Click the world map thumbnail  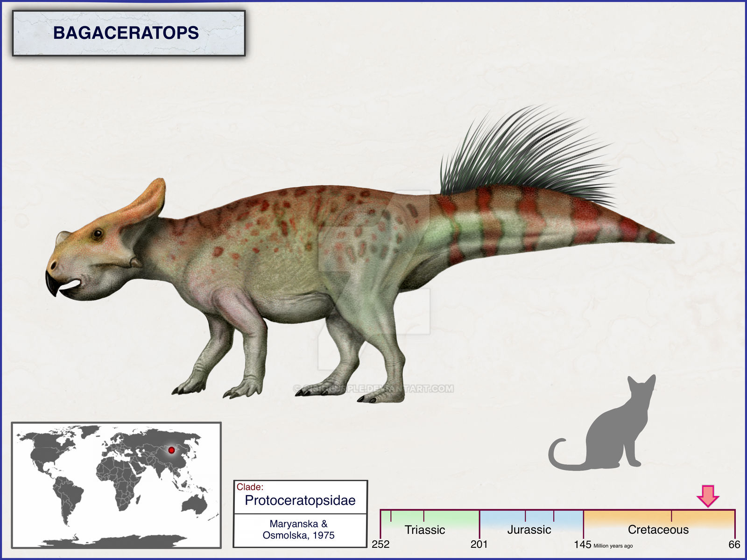116,485
